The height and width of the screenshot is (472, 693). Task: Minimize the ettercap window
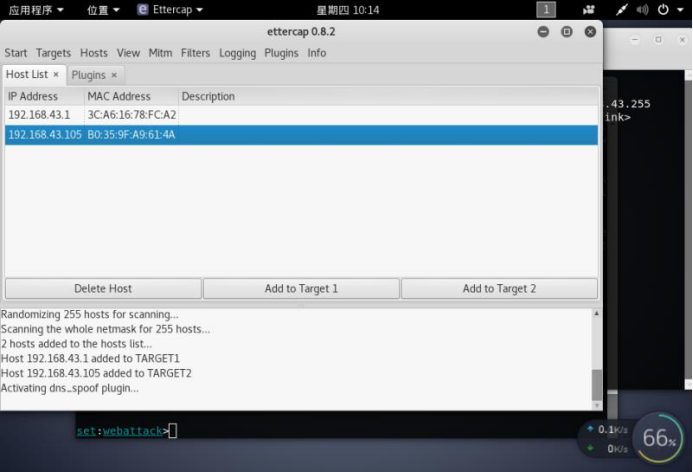click(x=543, y=32)
